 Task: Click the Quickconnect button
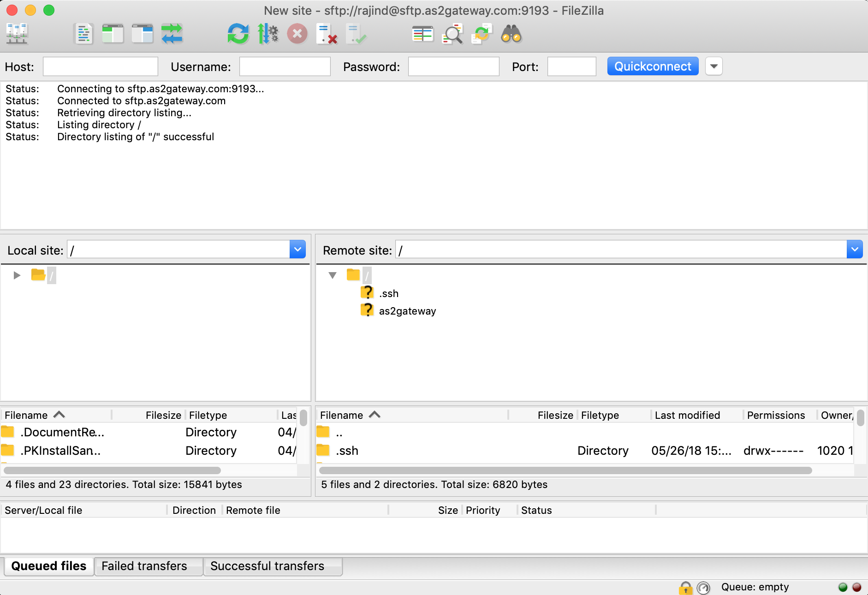[653, 66]
